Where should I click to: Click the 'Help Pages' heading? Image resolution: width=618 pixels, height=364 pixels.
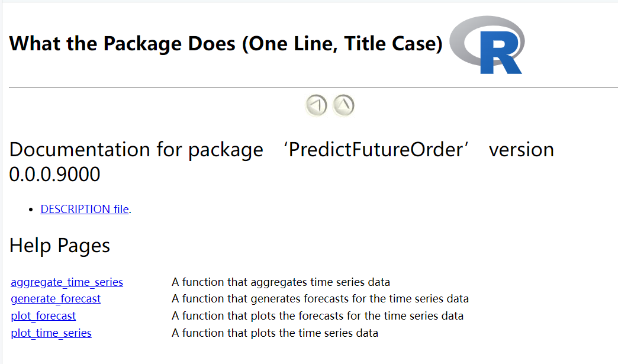[x=60, y=246]
